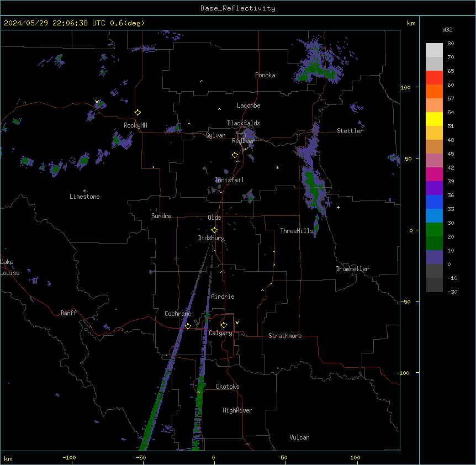The image size is (476, 465).
Task: Select the Sundre label on the map
Action: [x=161, y=216]
